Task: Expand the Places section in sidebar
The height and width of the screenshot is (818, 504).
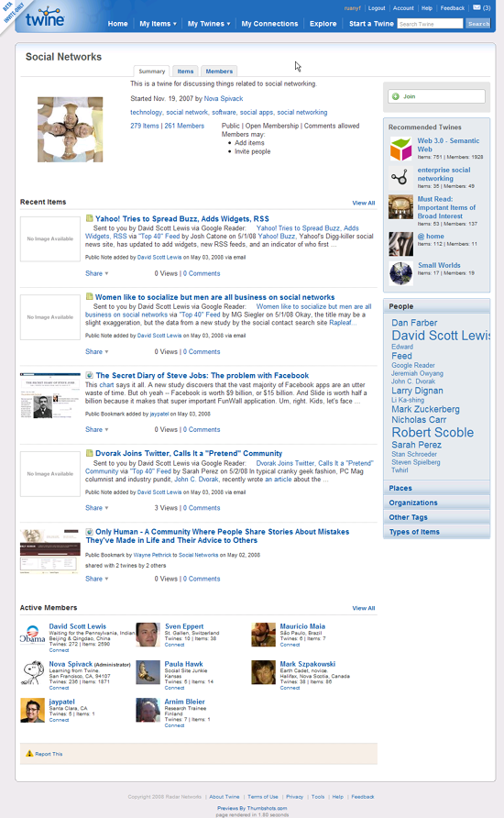Action: [x=437, y=488]
